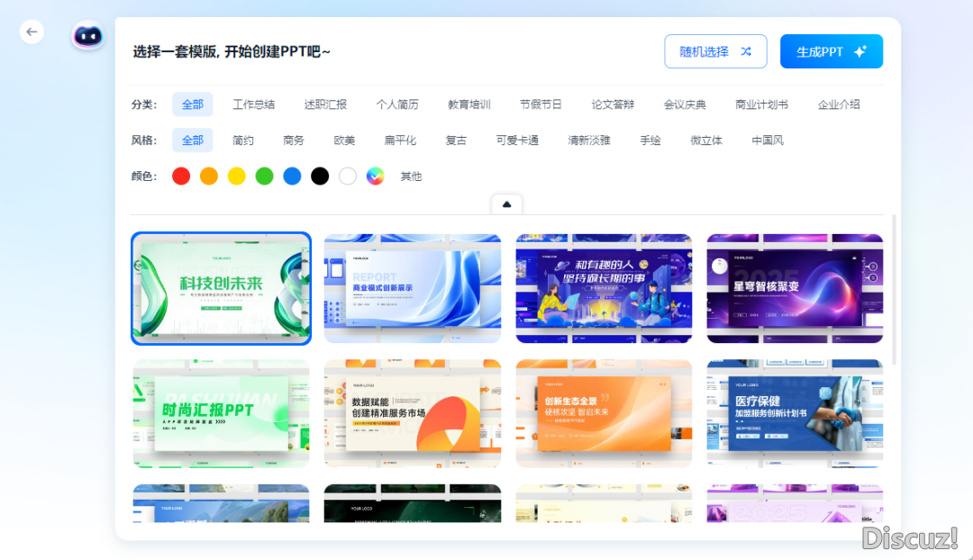Viewport: 973px width, 560px height.
Task: Click 其他 other color option
Action: [411, 176]
